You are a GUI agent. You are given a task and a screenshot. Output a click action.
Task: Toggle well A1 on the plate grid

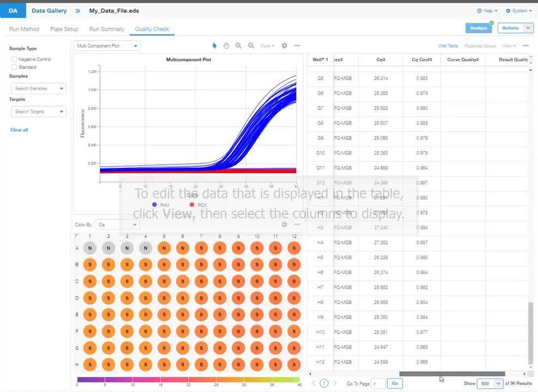90,248
